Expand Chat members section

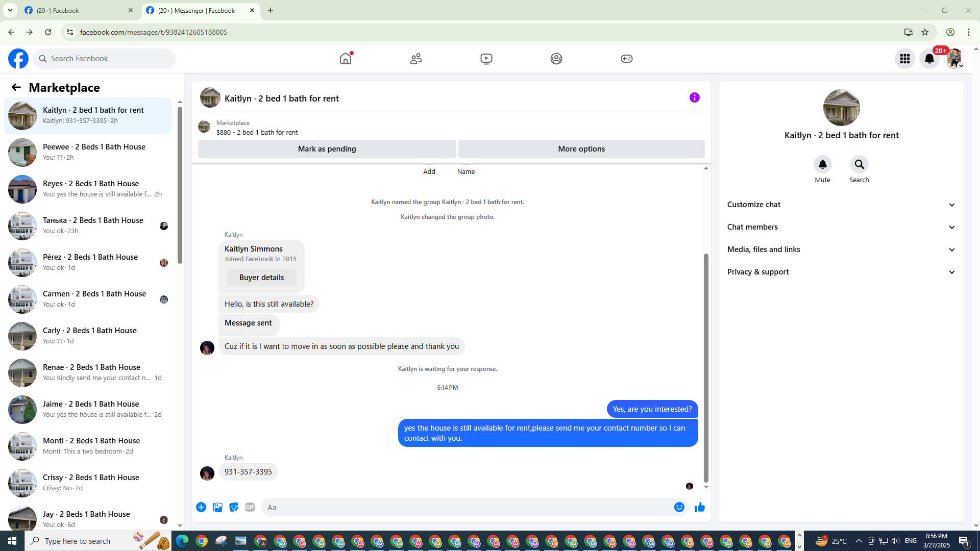point(841,227)
